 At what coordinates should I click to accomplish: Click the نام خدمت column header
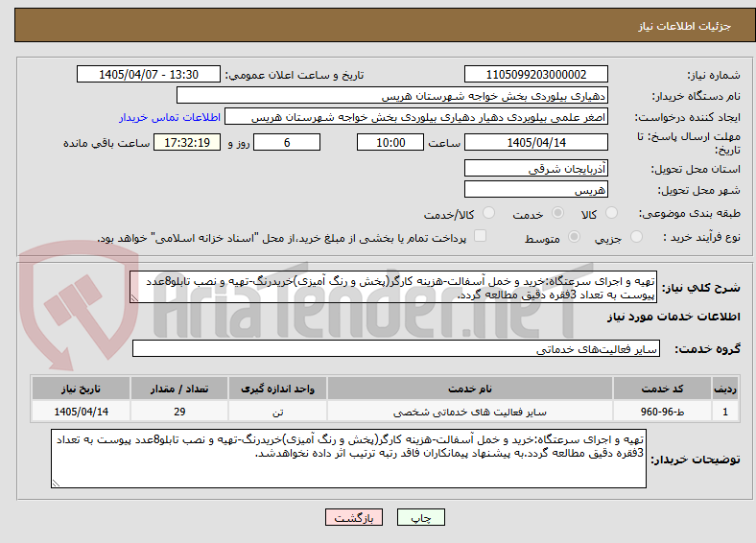point(470,389)
